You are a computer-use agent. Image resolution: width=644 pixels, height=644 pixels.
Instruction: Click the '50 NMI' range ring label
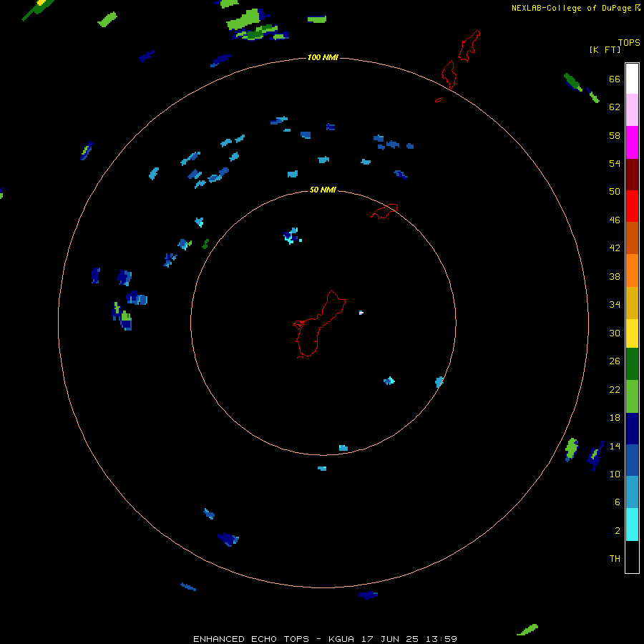click(323, 190)
